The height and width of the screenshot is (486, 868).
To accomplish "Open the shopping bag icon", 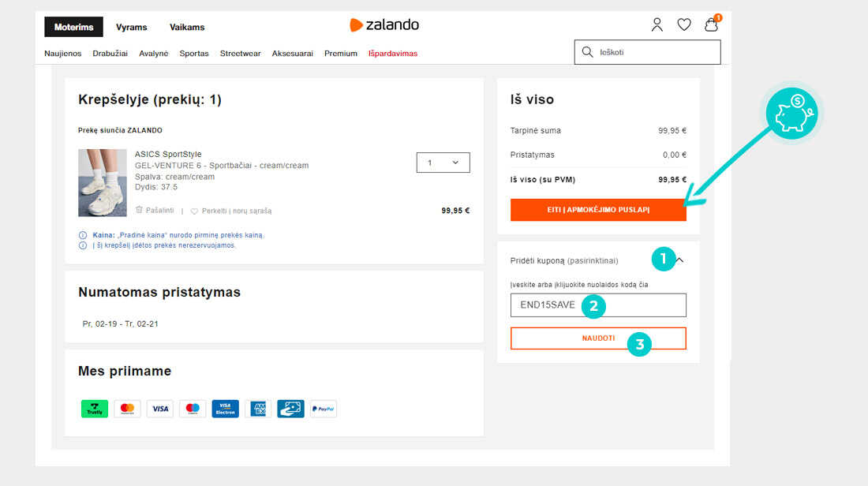I will tap(711, 24).
